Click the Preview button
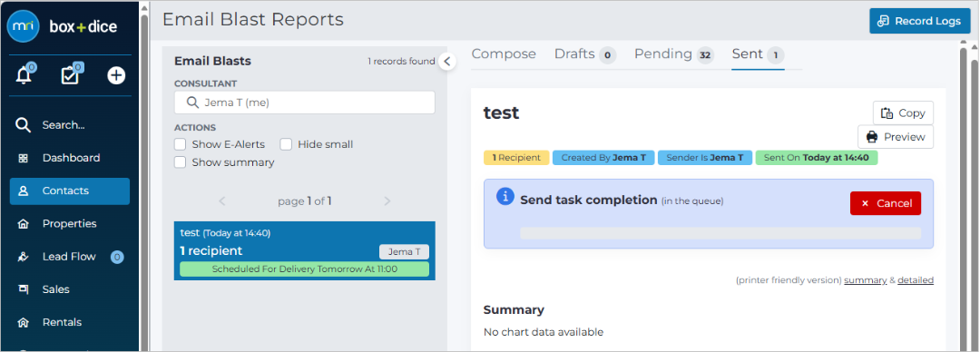This screenshot has width=980, height=352. point(895,137)
